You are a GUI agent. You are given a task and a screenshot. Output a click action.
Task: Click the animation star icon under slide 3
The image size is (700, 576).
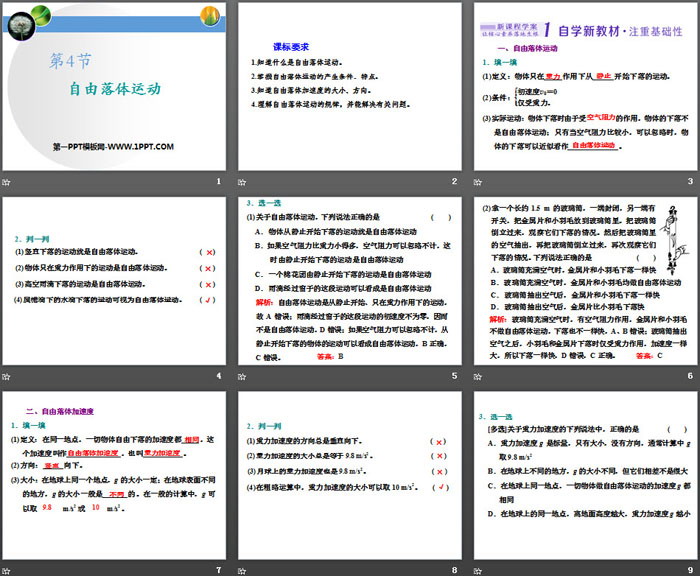click(x=477, y=181)
